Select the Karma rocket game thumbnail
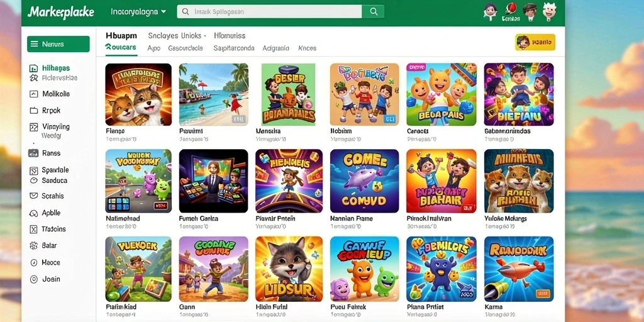Screen dimensions: 644x322 pos(519,269)
